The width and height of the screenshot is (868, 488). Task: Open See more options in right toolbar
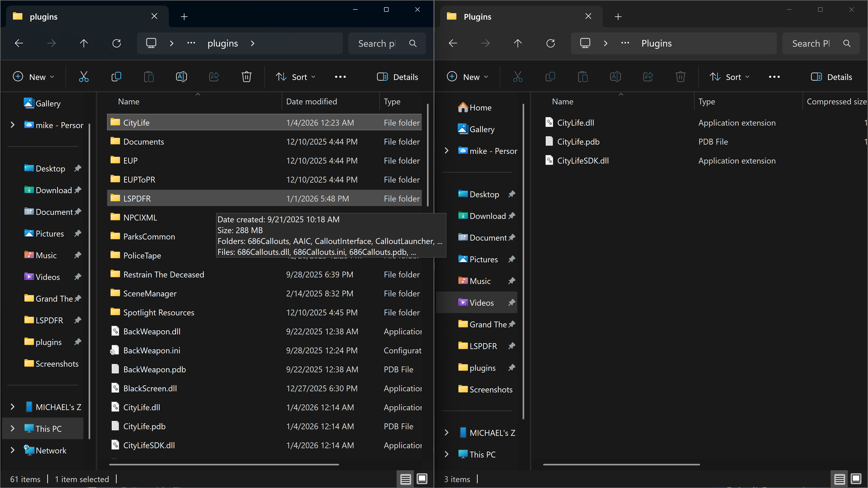point(774,77)
